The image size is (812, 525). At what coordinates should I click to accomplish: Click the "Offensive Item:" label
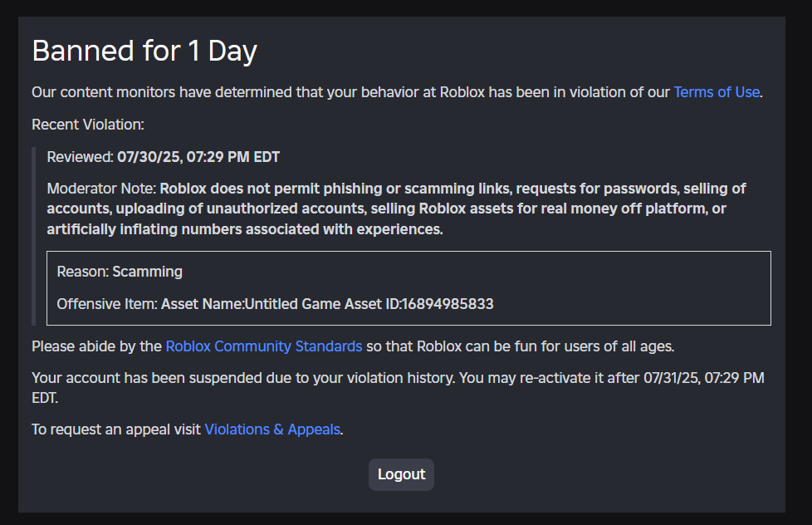(107, 304)
